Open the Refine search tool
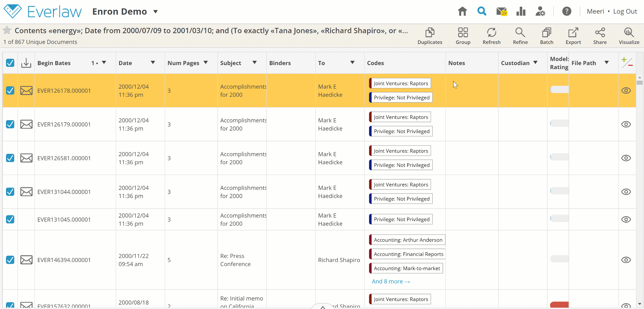 click(x=520, y=36)
